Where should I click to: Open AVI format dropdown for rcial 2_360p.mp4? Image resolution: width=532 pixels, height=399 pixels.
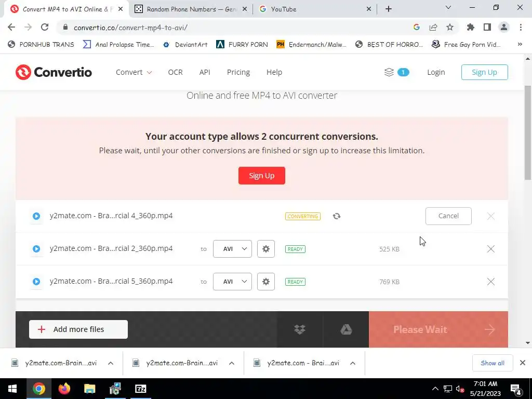232,249
